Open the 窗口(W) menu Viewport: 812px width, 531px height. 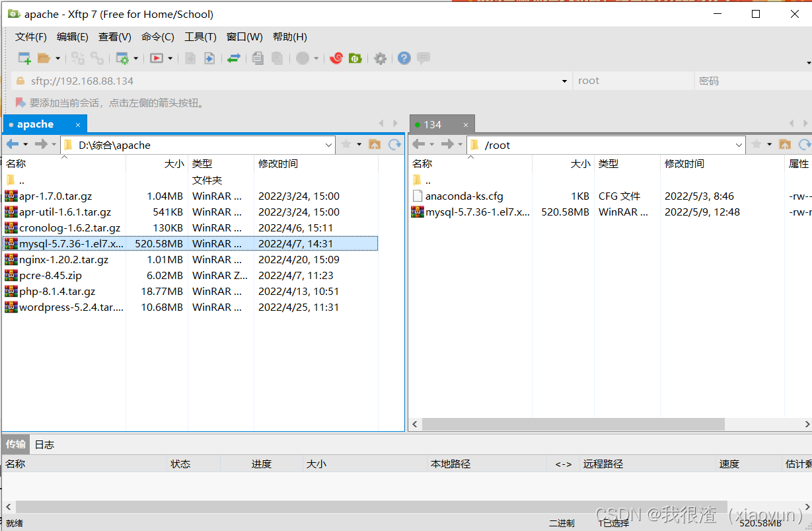[x=244, y=37]
